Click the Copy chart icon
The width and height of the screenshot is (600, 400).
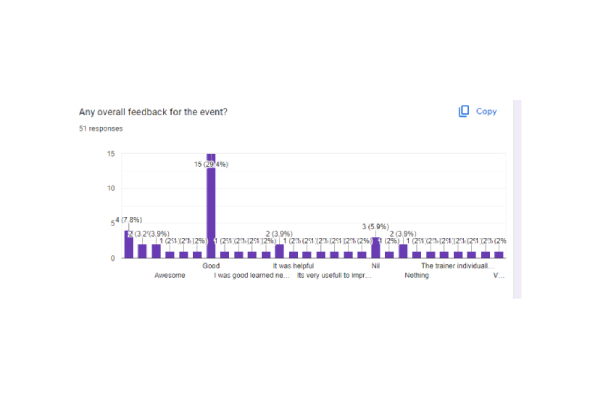464,111
